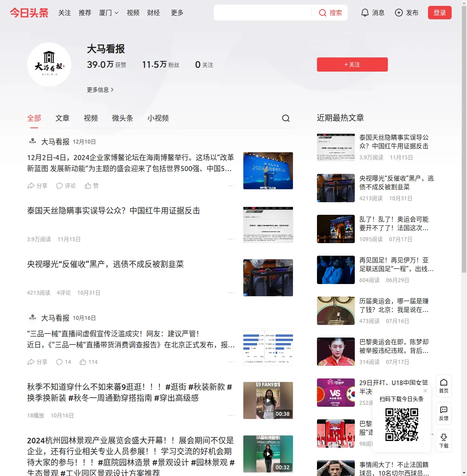Screen dimensions: 467x476
Task: Follow 大马看报 with + 关注 button
Action: click(x=352, y=65)
